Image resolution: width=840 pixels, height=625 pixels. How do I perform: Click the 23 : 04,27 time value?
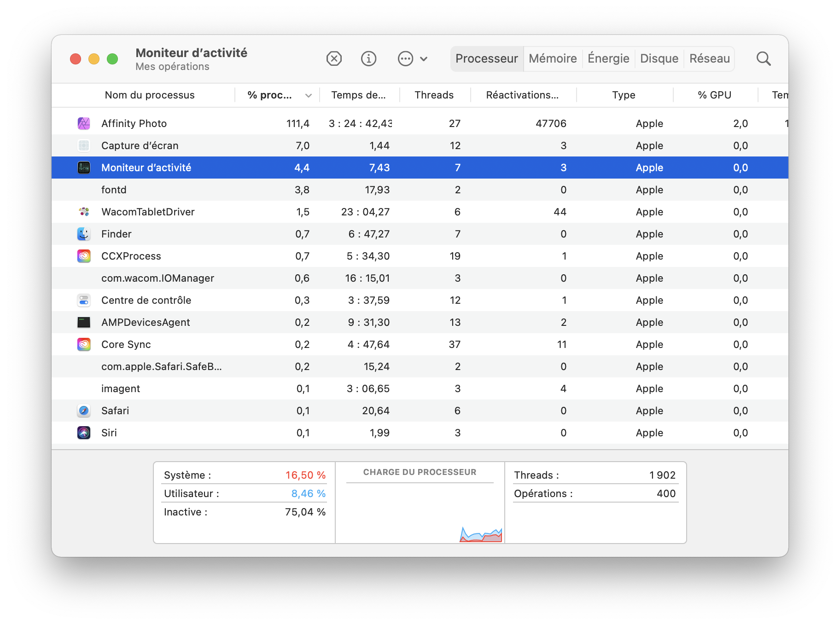pos(365,212)
